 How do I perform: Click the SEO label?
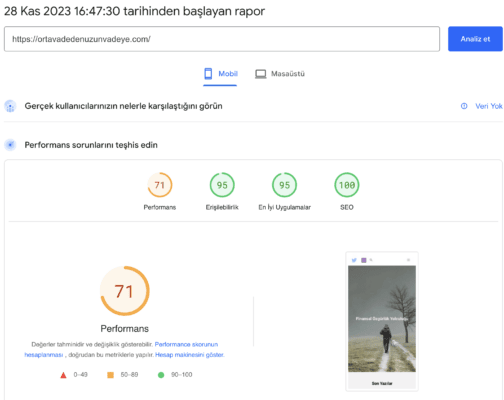point(347,207)
